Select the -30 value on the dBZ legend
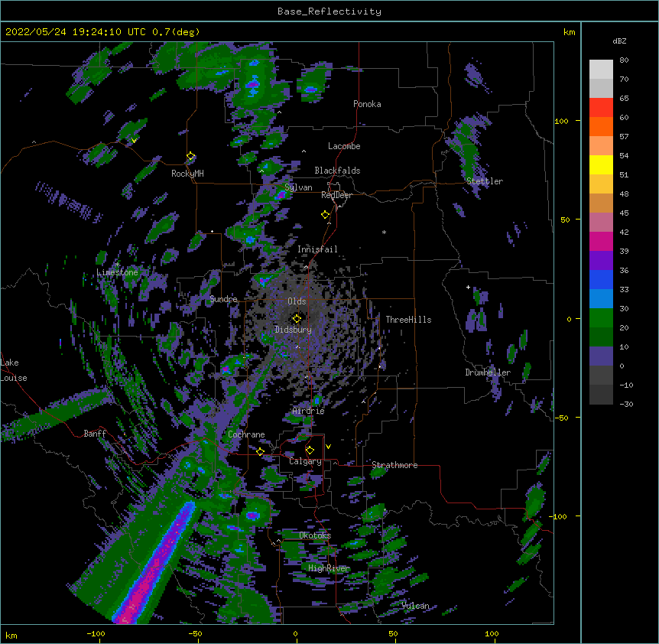Viewport: 659px width, 644px height. coord(626,404)
